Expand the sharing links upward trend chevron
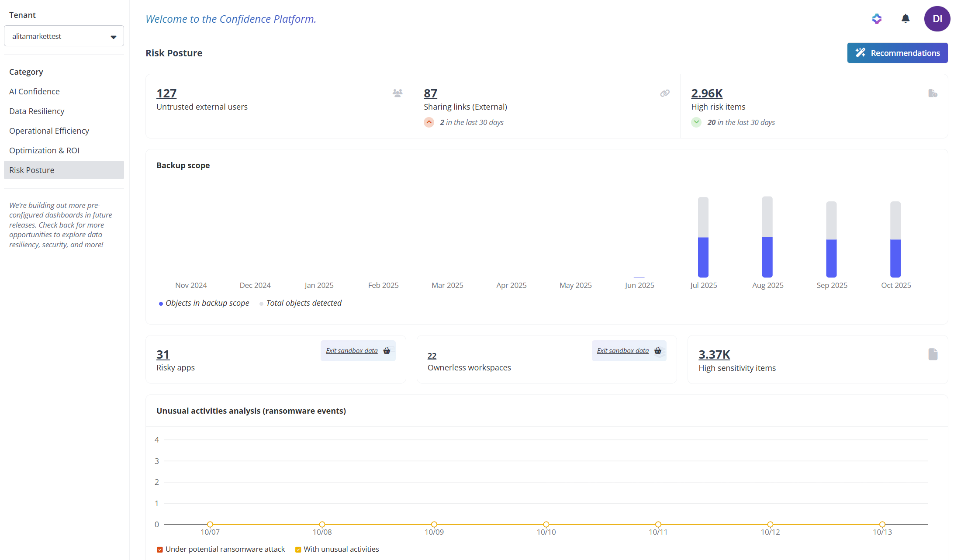The height and width of the screenshot is (560, 954). point(429,122)
